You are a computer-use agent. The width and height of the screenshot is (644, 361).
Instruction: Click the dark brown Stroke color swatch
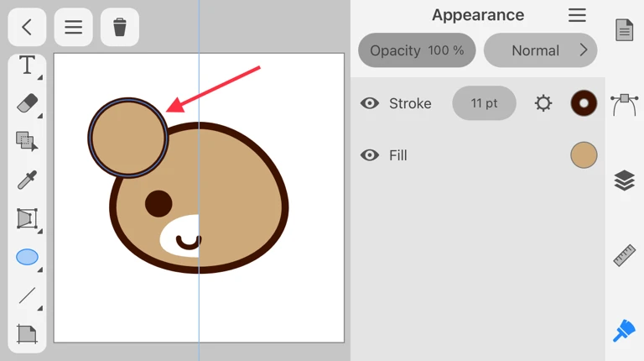click(584, 103)
